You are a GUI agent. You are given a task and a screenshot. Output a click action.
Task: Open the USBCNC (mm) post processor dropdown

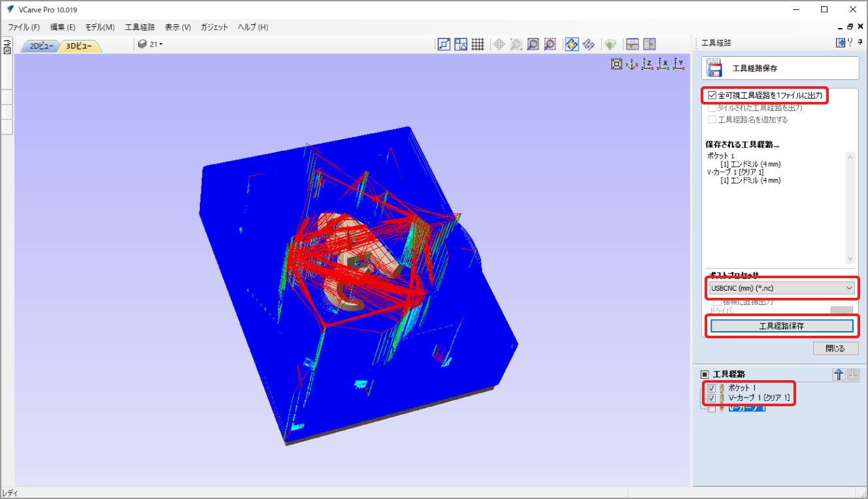(781, 287)
